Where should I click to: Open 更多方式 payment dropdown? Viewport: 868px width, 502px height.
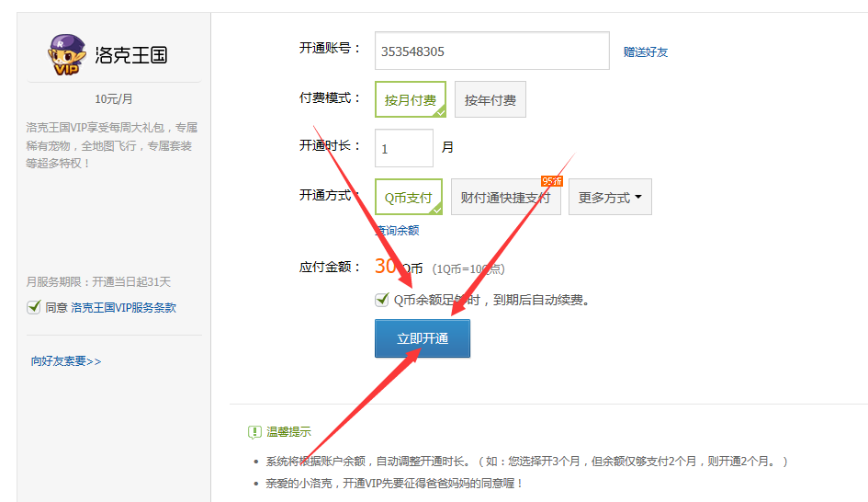click(x=610, y=197)
